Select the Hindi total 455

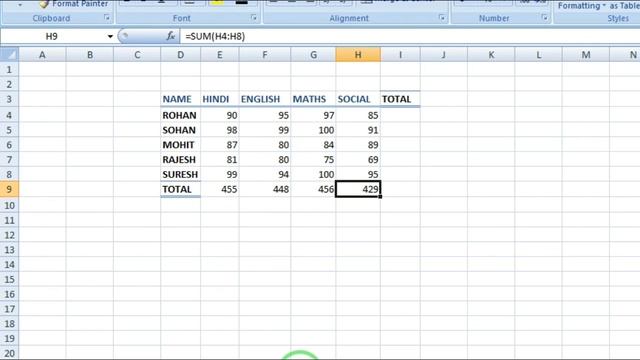220,189
